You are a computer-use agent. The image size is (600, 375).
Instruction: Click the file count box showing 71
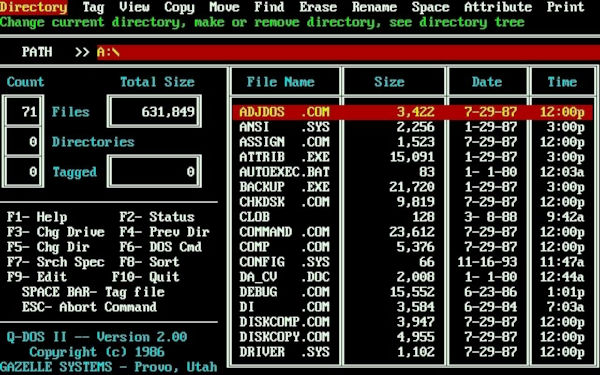(23, 111)
